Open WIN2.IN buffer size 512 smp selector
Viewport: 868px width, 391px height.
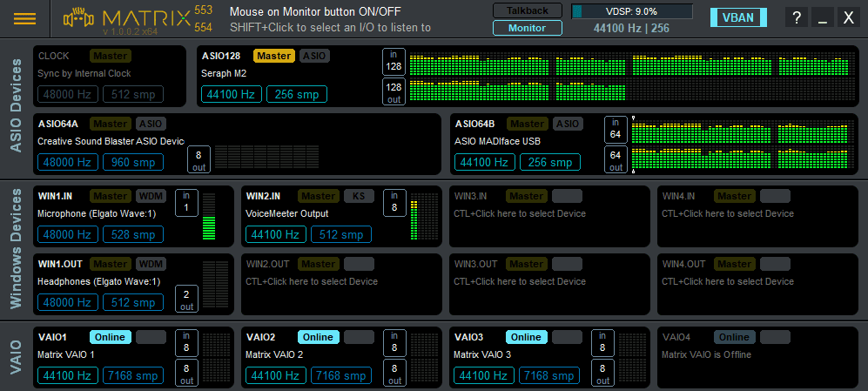click(340, 234)
